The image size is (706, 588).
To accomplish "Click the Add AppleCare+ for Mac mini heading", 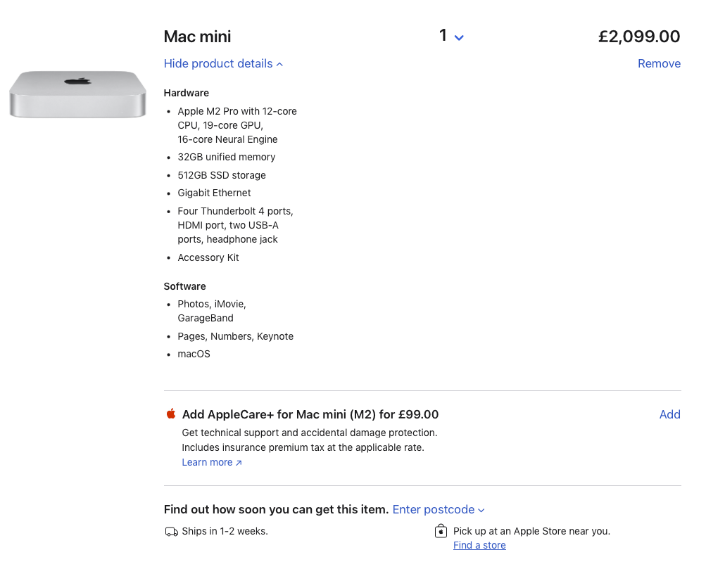I will coord(310,414).
